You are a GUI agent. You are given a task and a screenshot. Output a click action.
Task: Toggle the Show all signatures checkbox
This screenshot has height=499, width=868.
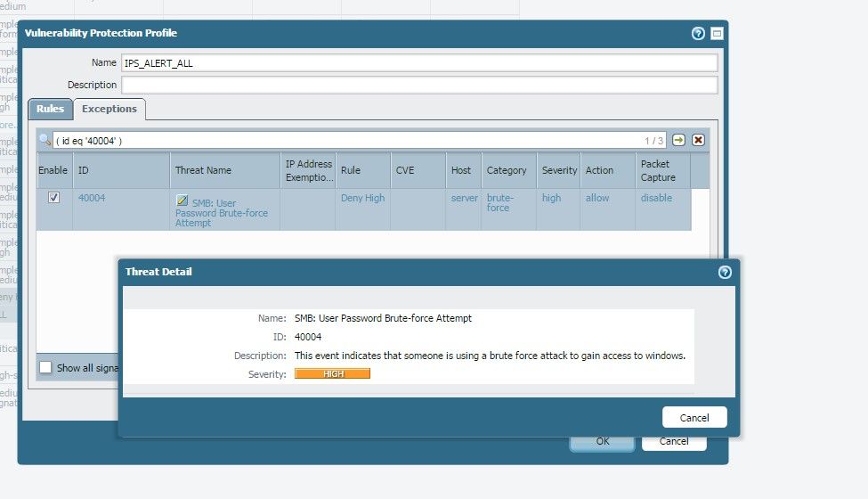[x=45, y=367]
